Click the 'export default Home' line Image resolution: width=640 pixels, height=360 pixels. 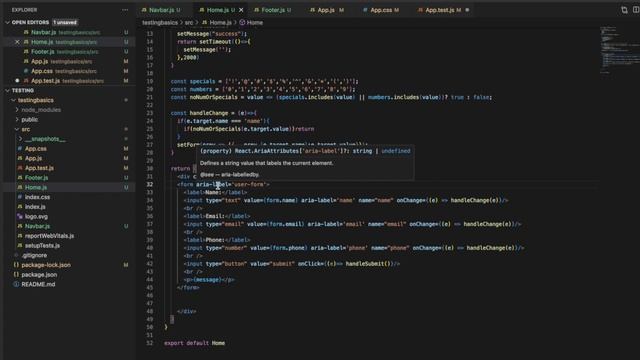194,343
